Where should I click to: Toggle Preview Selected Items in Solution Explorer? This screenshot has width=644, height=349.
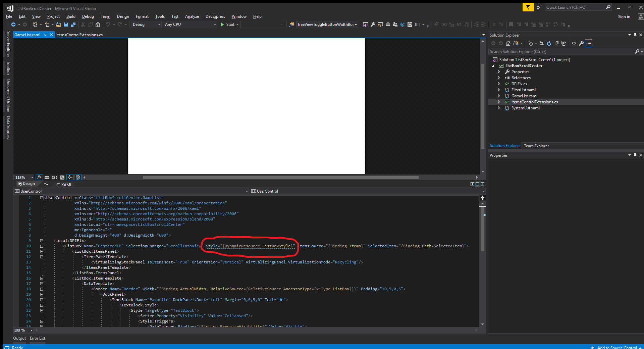tap(589, 43)
